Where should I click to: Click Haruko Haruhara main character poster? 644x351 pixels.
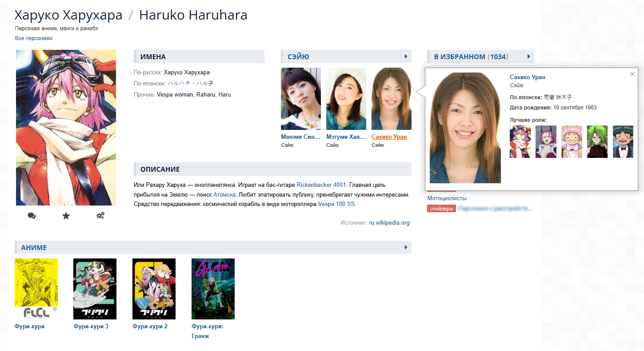pos(66,128)
